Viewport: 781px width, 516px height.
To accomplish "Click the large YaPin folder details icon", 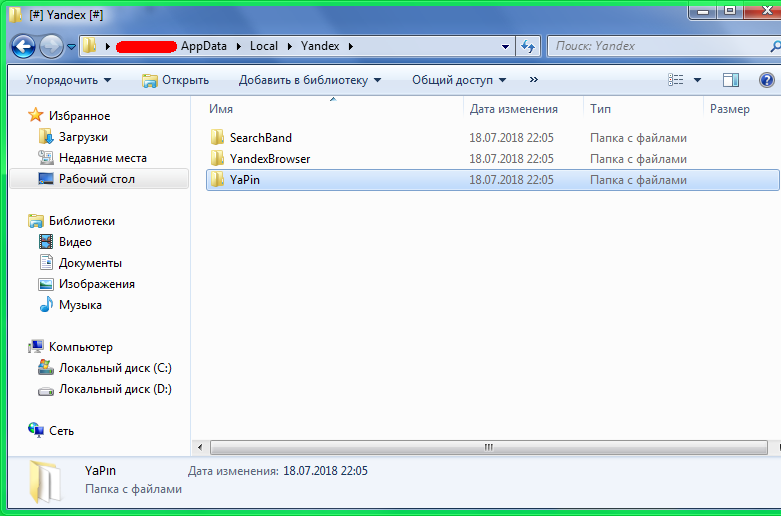I will click(46, 481).
